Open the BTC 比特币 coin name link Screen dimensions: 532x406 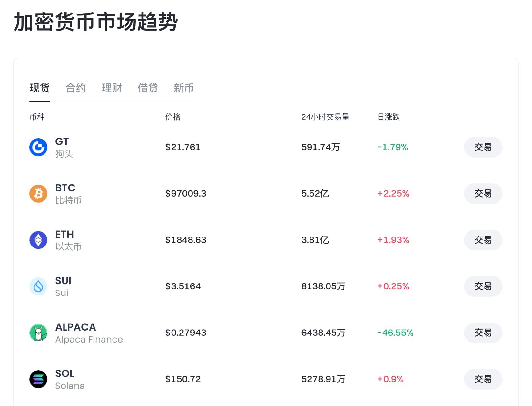68,194
